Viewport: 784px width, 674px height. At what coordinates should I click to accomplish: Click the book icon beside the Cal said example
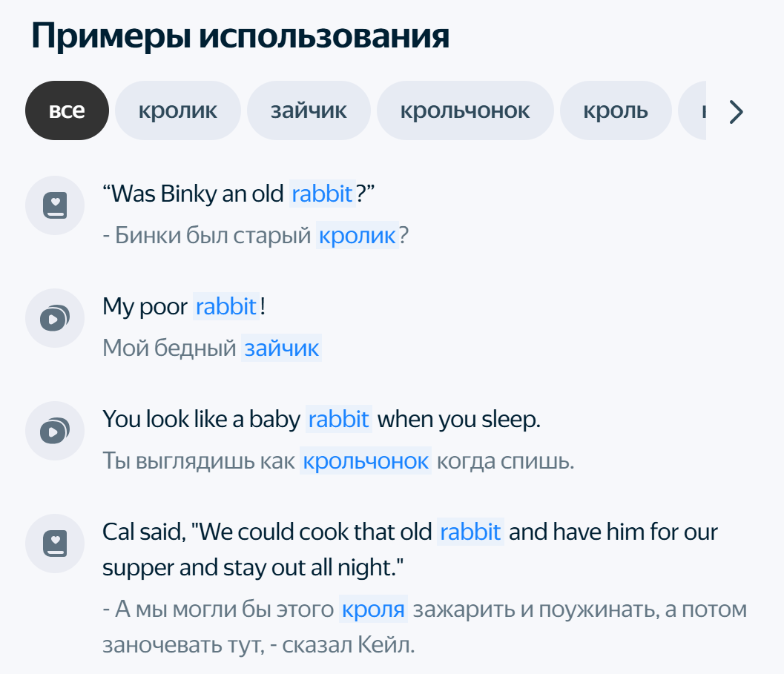(x=56, y=544)
